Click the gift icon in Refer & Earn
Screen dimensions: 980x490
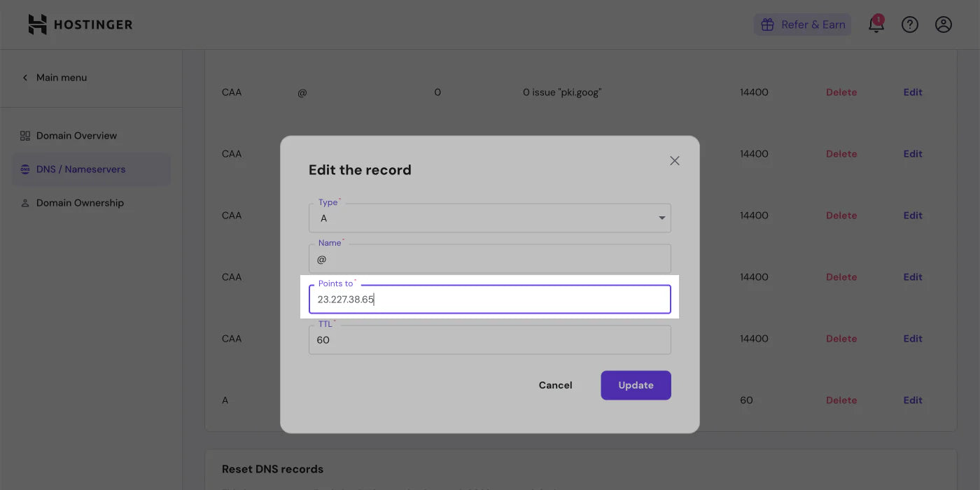[767, 24]
